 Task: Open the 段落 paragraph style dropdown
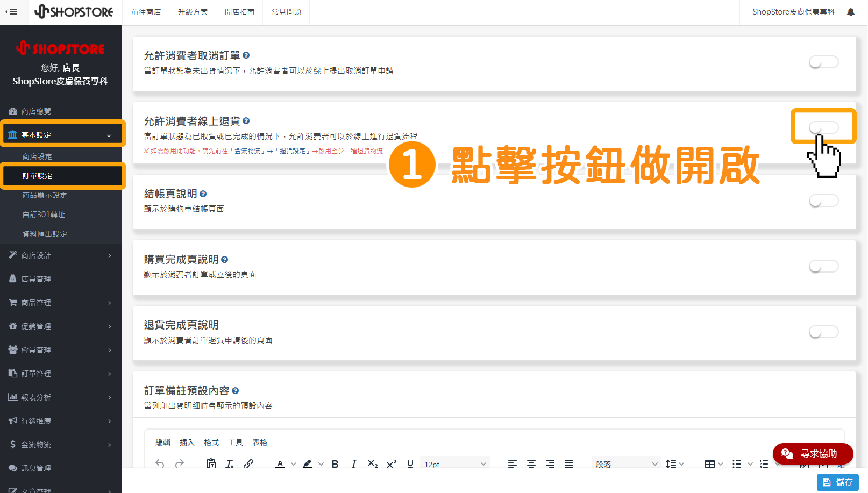pyautogui.click(x=625, y=463)
